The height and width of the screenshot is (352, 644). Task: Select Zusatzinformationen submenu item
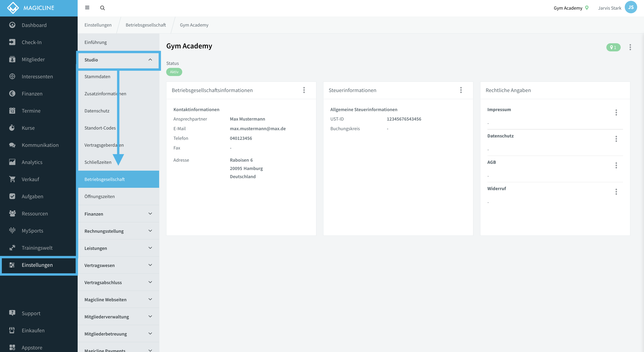[x=118, y=94]
